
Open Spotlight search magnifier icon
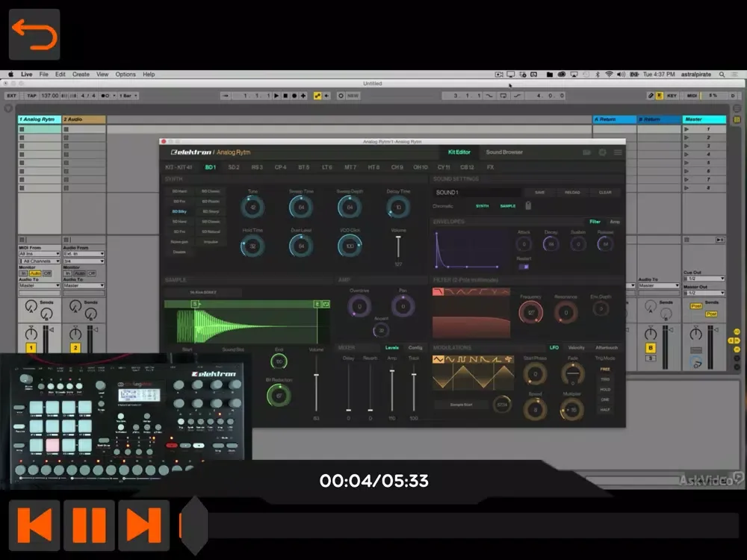click(x=722, y=74)
